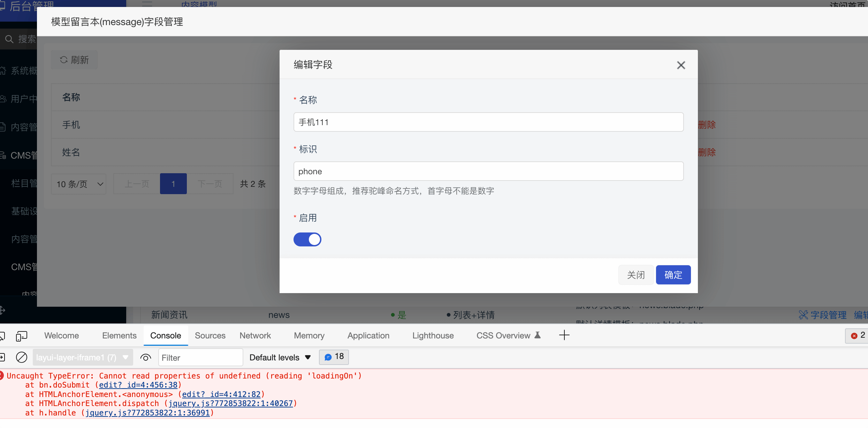
Task: Click the 标识 input field containing phone
Action: pos(488,171)
